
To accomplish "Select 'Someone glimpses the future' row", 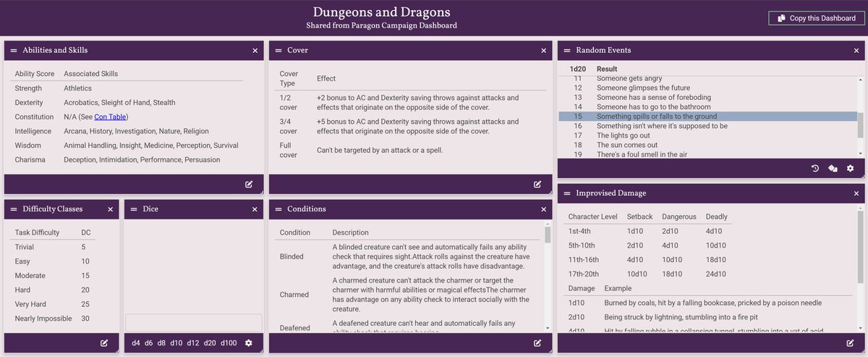I will coord(708,88).
